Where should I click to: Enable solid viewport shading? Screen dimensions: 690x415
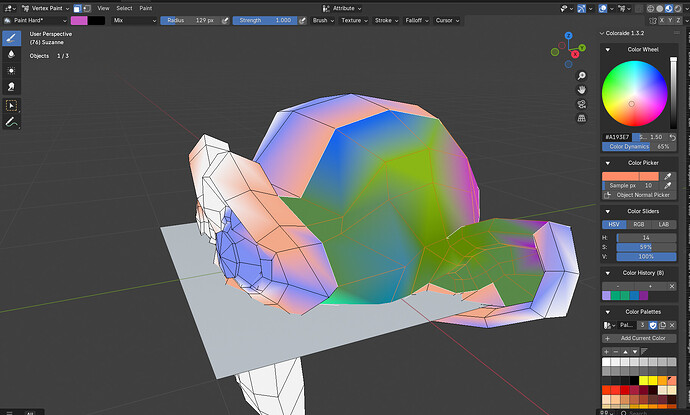[x=659, y=8]
